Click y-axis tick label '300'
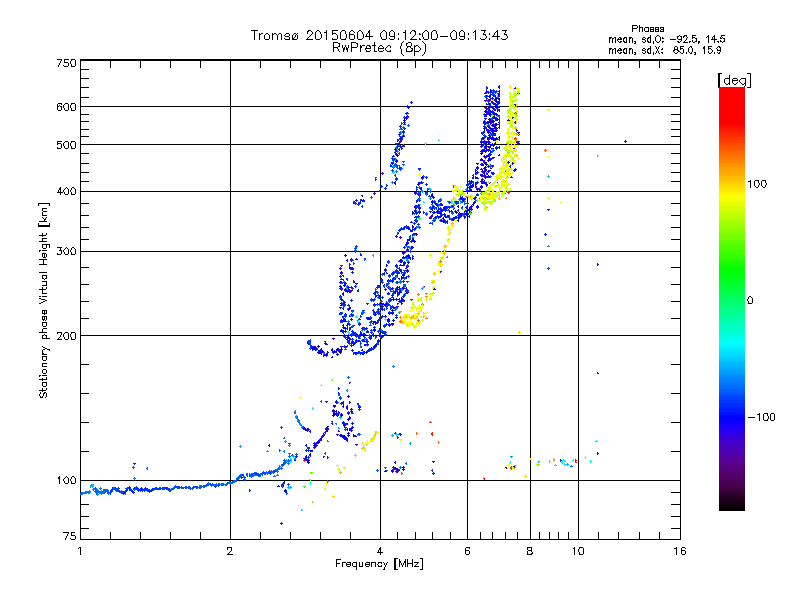 (x=66, y=252)
